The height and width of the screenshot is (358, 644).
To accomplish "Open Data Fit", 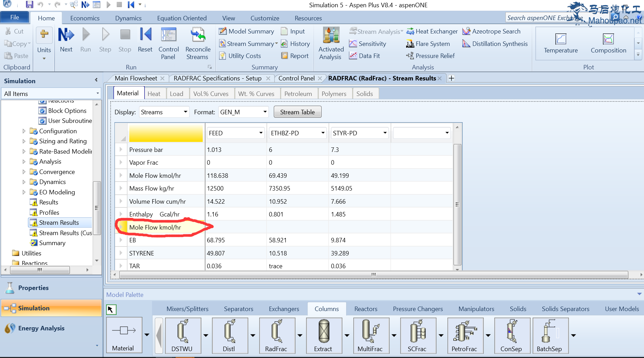I will coord(364,56).
